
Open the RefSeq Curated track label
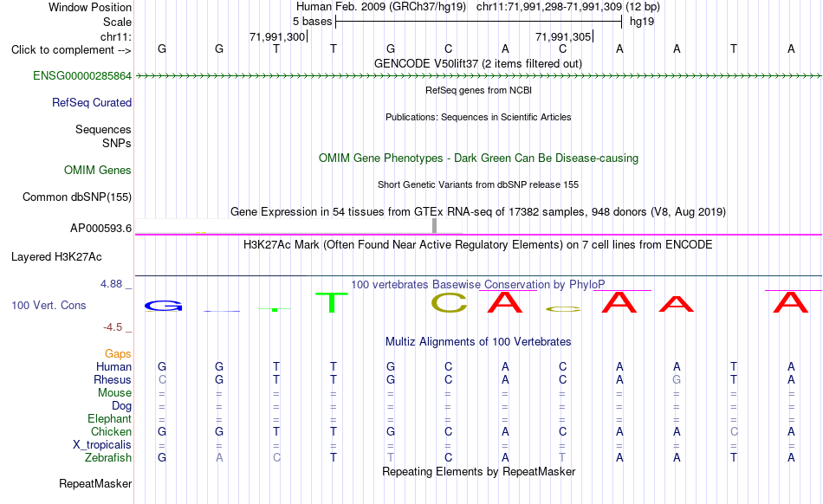(x=91, y=102)
